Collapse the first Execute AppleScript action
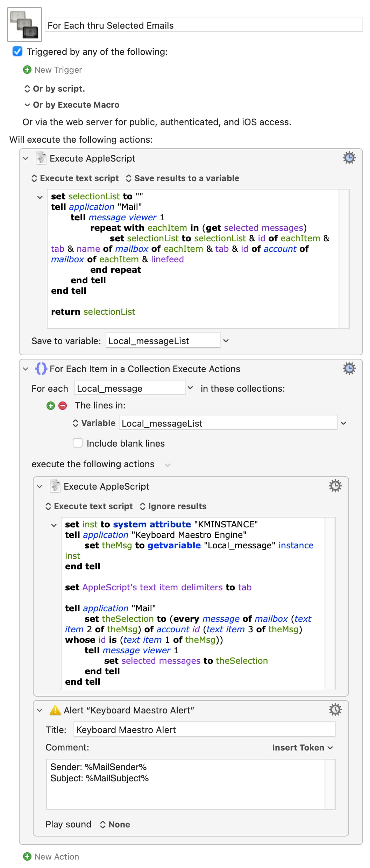 [x=26, y=158]
